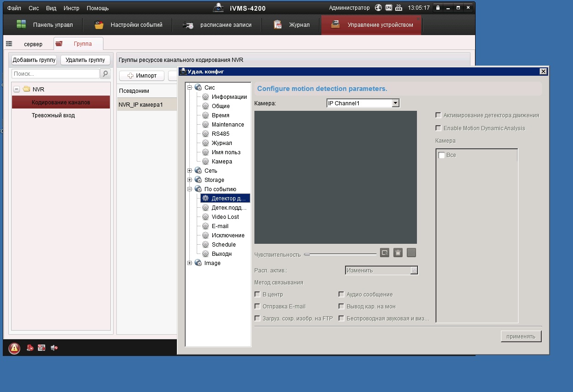The width and height of the screenshot is (573, 392).
Task: Open the Инстр menu
Action: pyautogui.click(x=71, y=8)
